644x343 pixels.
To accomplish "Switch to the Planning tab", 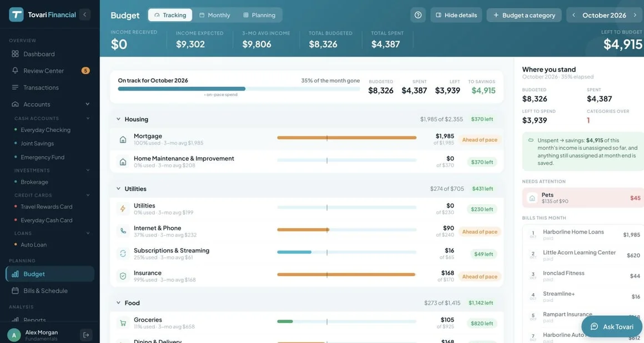I will point(259,15).
